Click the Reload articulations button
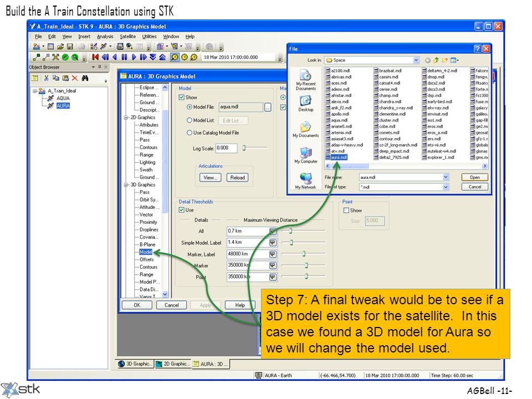 237,177
